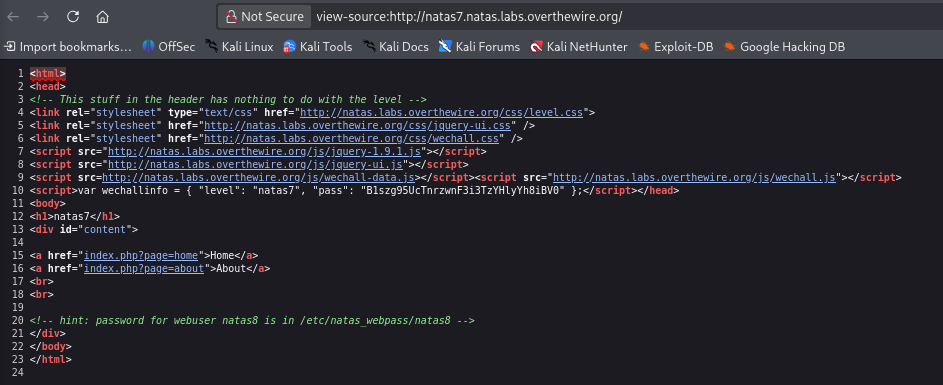Open the jquery-1.9.1.js script link
The height and width of the screenshot is (385, 943).
click(265, 152)
